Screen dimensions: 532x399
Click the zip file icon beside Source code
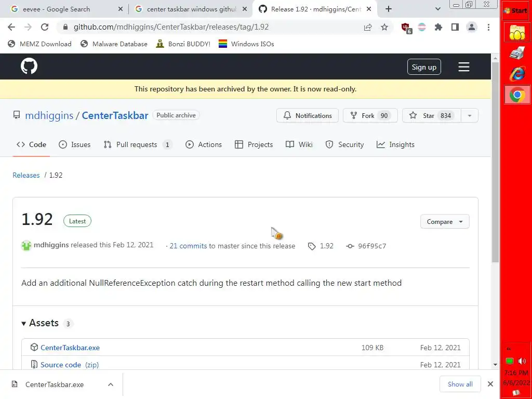click(x=34, y=364)
